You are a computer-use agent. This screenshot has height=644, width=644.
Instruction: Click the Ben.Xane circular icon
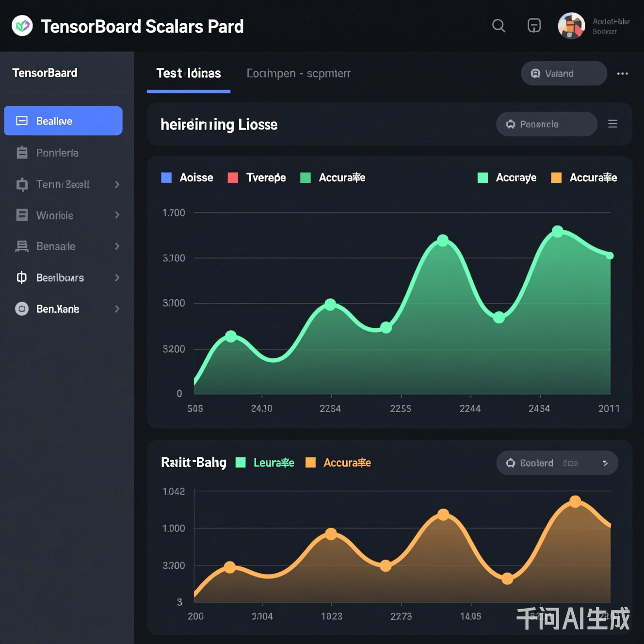22,309
